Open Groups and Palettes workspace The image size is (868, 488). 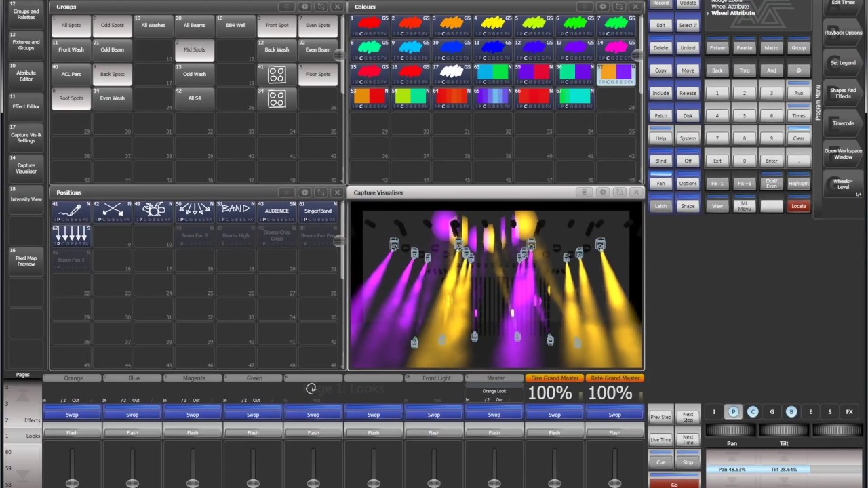pos(26,14)
